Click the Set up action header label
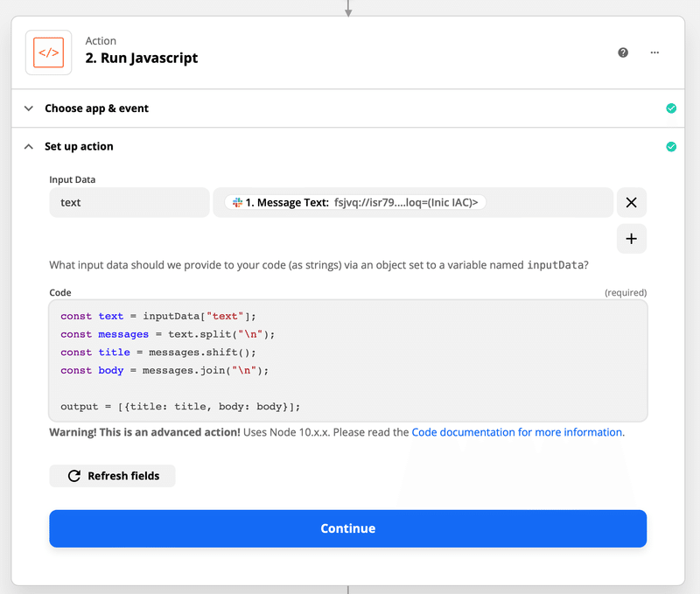This screenshot has height=594, width=700. click(x=80, y=147)
